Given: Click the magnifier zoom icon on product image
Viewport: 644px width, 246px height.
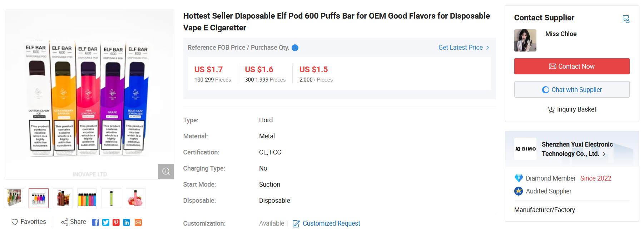Looking at the screenshot, I should click(166, 171).
